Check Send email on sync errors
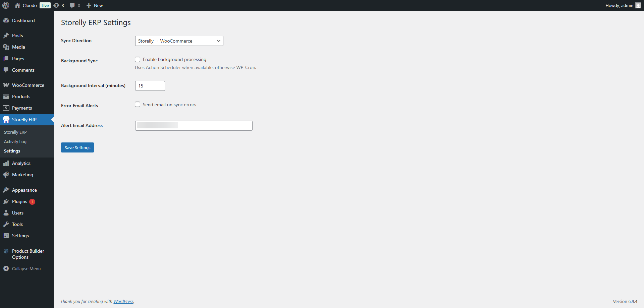644x308 pixels. (x=138, y=104)
